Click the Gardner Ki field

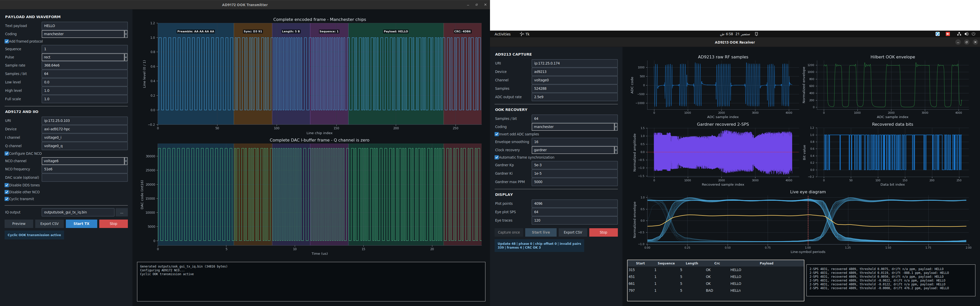574,173
